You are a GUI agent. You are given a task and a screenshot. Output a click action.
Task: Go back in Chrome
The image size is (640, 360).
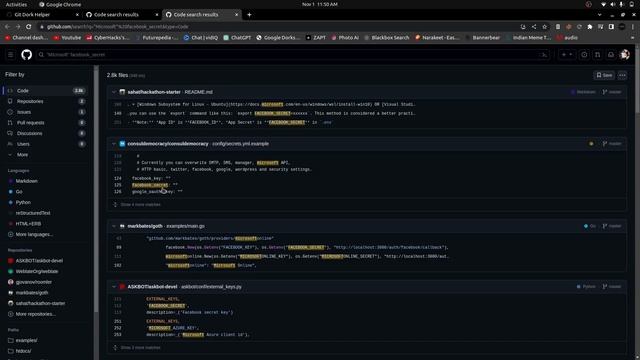(x=7, y=27)
